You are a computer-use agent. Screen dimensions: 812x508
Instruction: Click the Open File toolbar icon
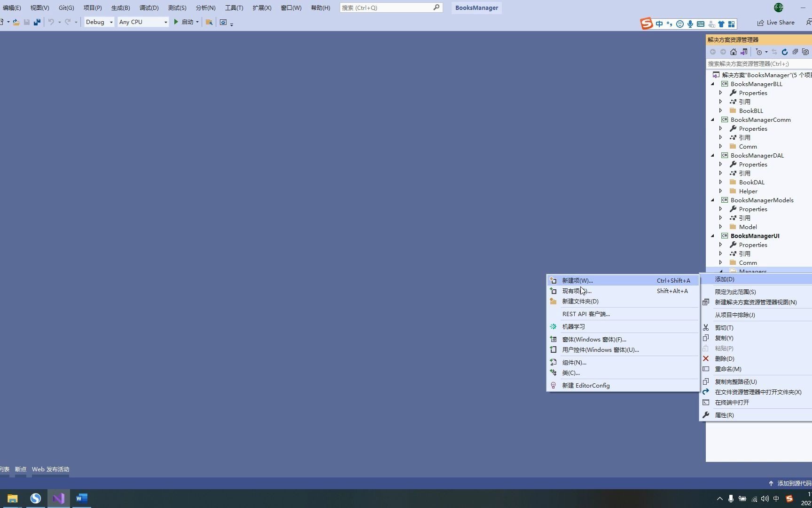pyautogui.click(x=16, y=22)
